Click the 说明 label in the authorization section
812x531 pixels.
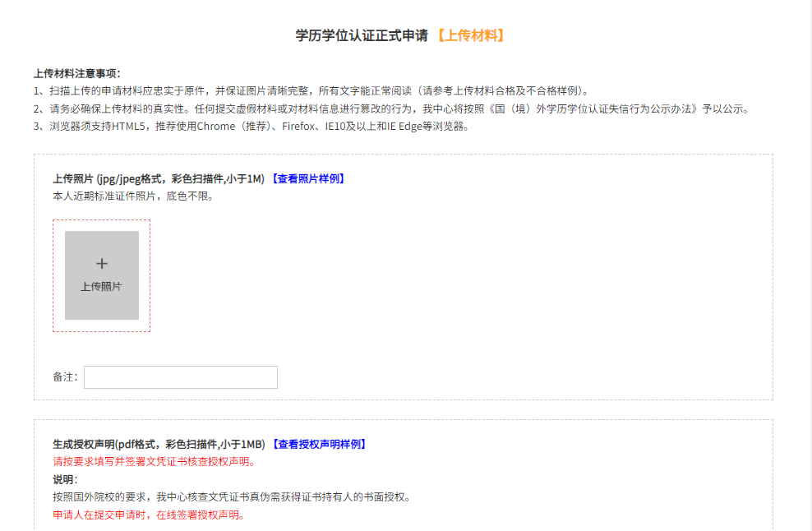65,480
